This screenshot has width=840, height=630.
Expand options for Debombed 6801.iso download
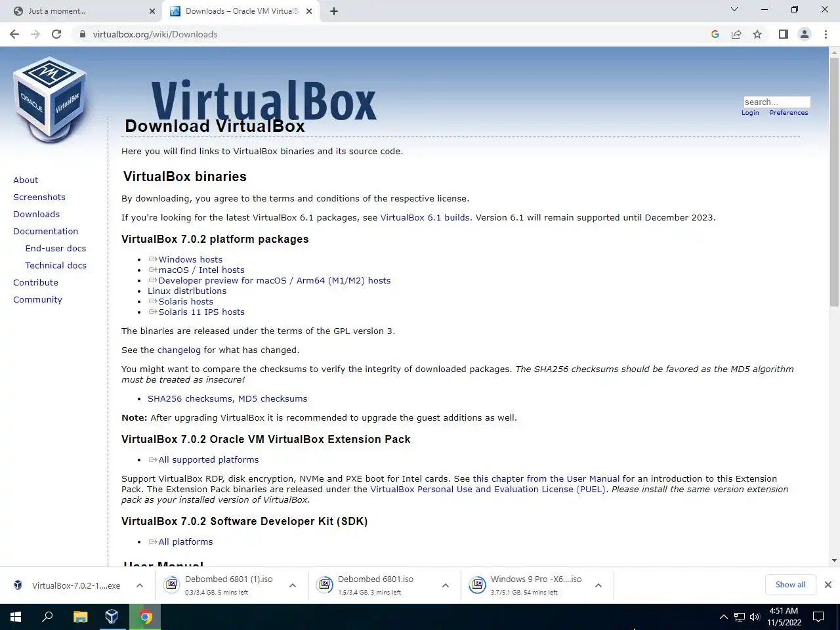point(446,585)
